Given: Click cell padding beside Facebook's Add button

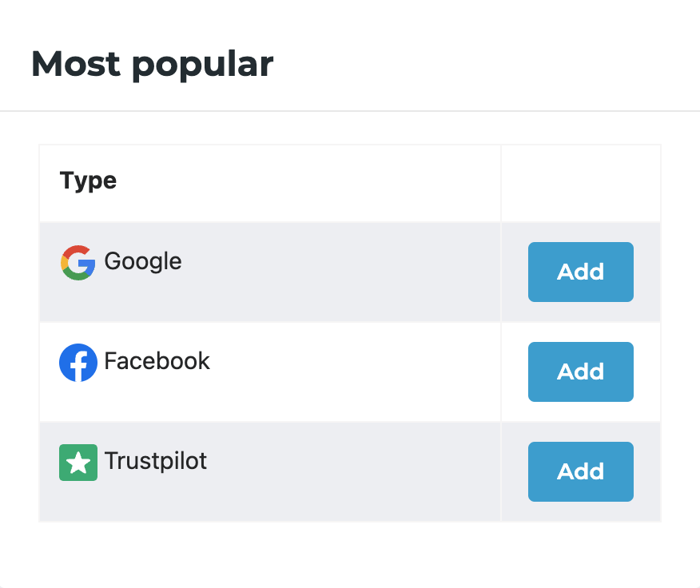Looking at the screenshot, I should coord(514,371).
